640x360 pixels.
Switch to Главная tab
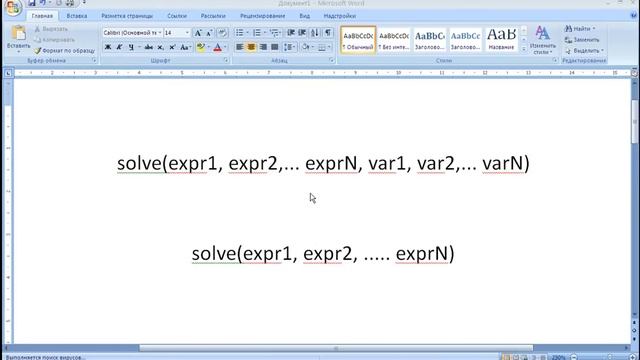tap(42, 16)
